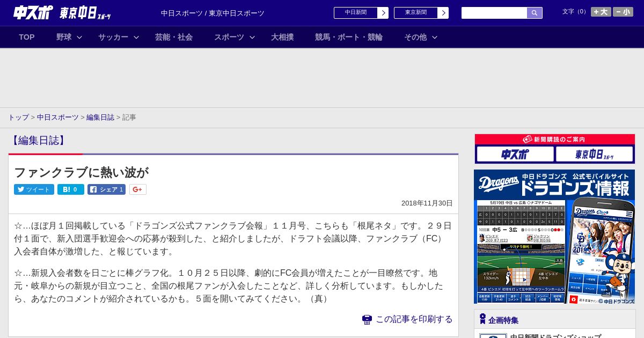Share on Google+ button

(x=137, y=189)
